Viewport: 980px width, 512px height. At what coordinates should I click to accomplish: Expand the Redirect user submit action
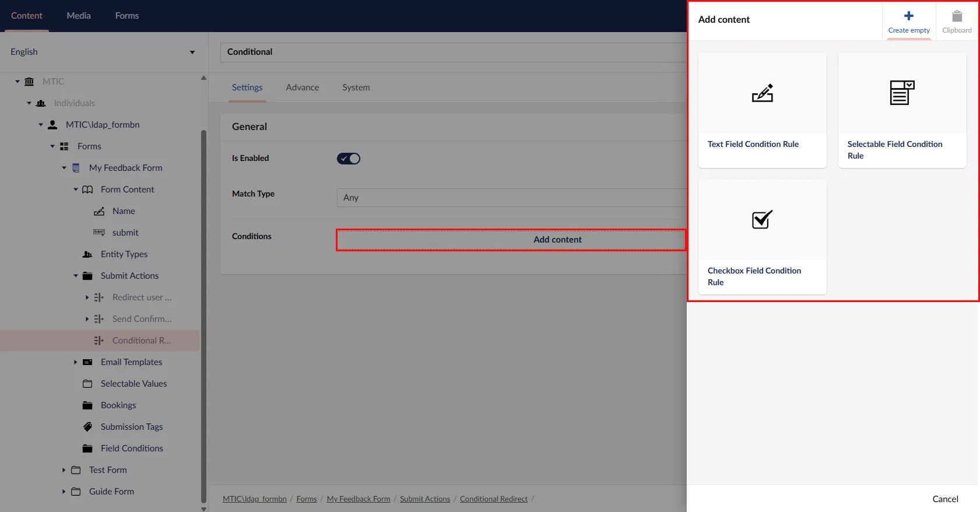pyautogui.click(x=87, y=297)
